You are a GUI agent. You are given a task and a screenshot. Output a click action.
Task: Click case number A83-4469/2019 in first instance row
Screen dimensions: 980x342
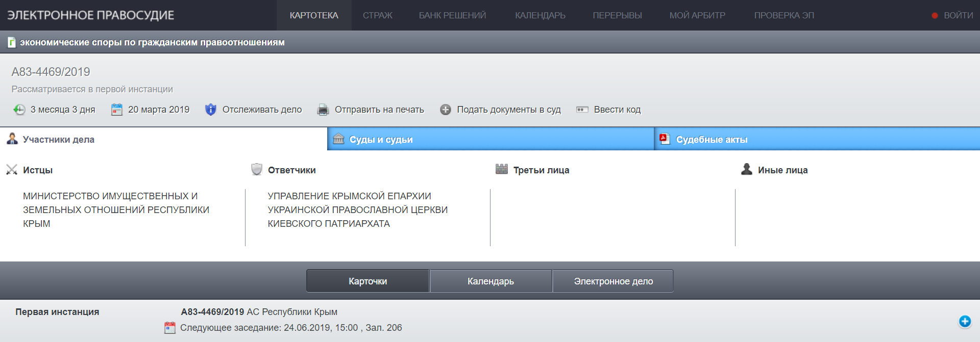point(212,312)
